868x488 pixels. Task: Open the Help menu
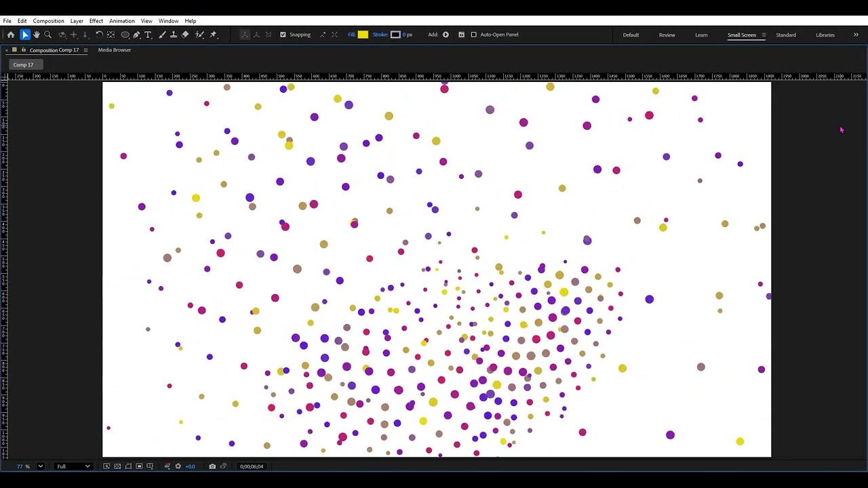click(x=191, y=21)
